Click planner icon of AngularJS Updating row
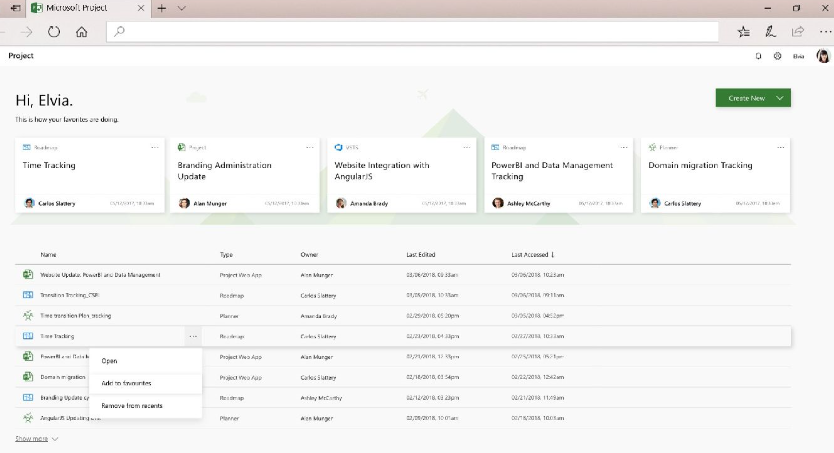This screenshot has height=453, width=834. pos(28,418)
